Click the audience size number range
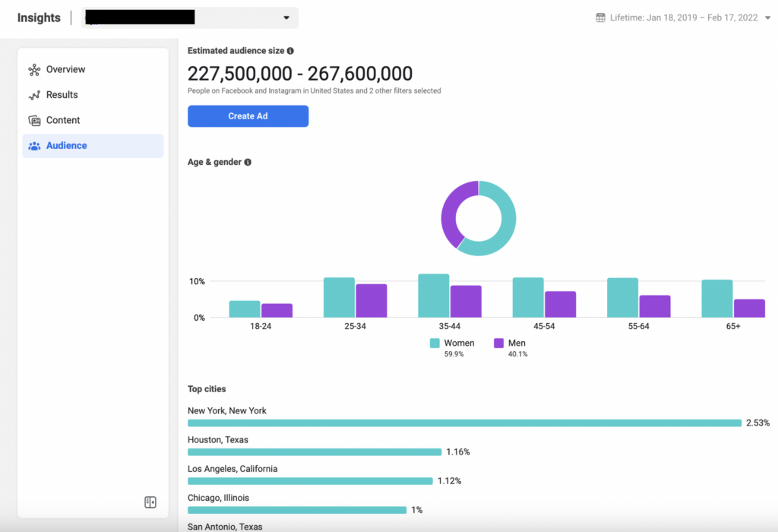This screenshot has height=532, width=778. tap(299, 74)
